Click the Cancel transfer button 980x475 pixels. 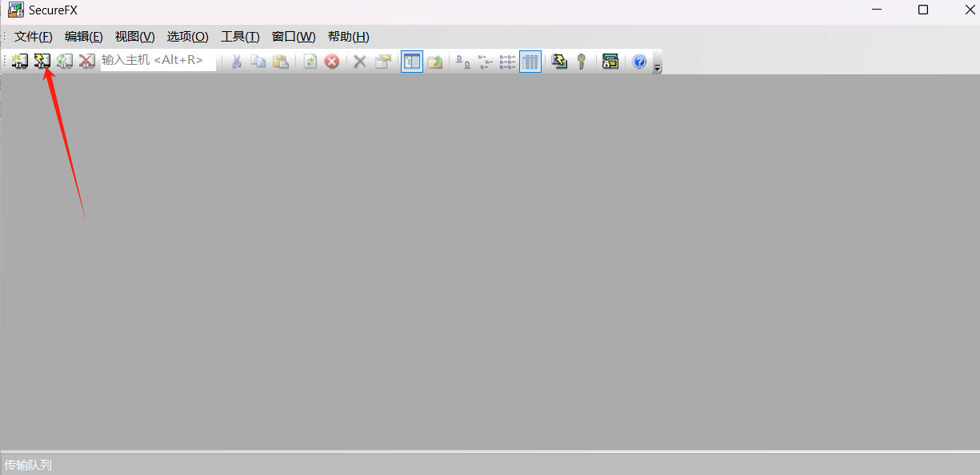point(332,62)
